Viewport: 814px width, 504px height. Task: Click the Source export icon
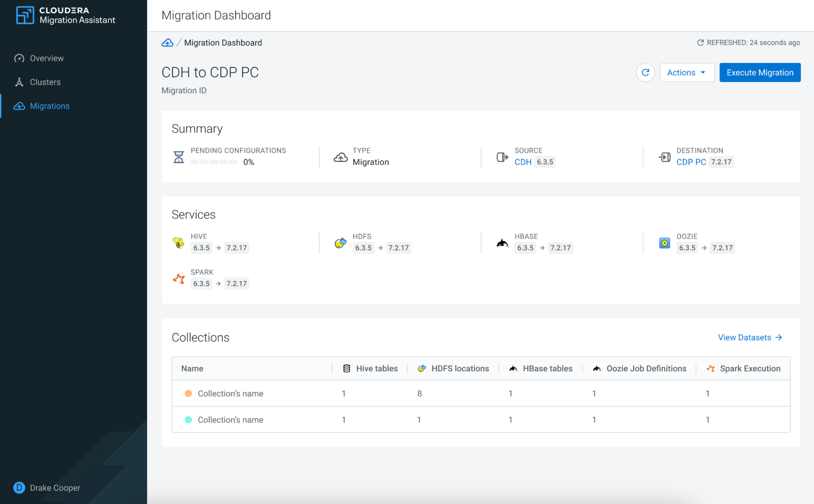[502, 157]
